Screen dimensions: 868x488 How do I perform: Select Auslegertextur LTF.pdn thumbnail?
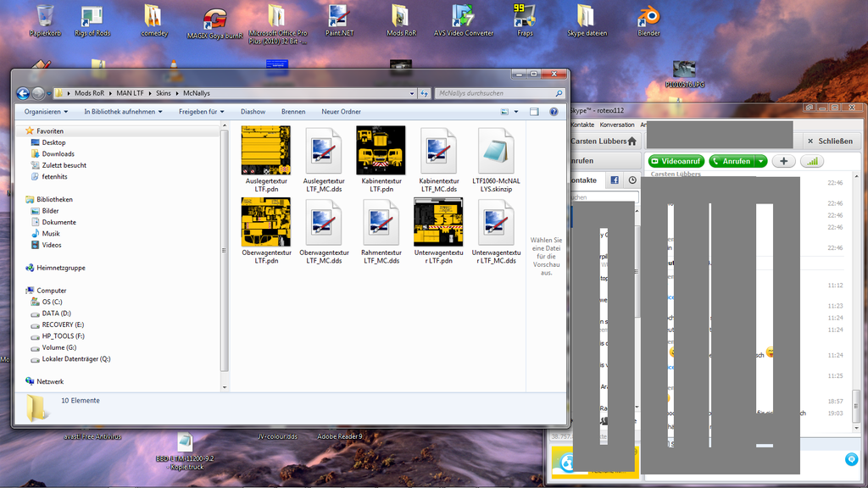(x=265, y=151)
